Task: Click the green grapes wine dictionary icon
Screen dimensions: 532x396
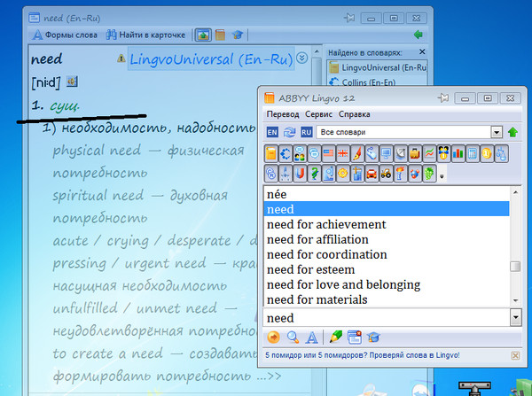Action: [429, 174]
